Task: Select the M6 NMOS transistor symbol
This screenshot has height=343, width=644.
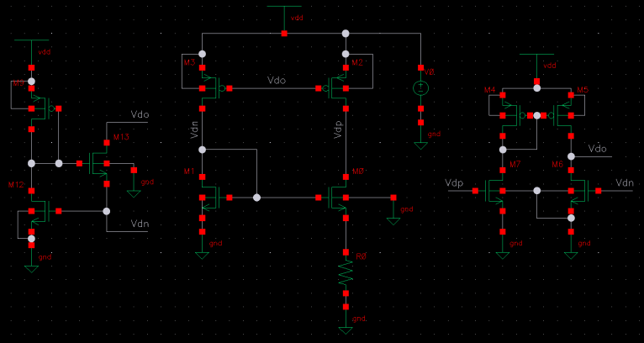Action: (x=577, y=191)
